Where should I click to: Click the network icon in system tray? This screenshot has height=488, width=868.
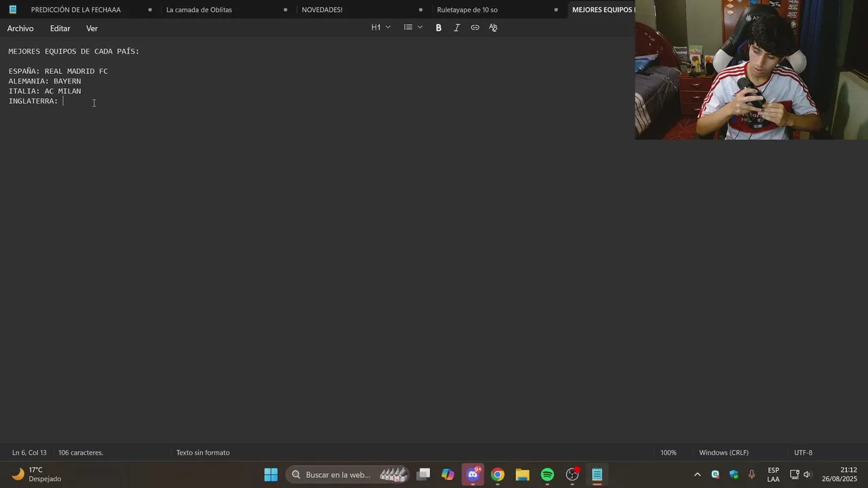point(794,474)
